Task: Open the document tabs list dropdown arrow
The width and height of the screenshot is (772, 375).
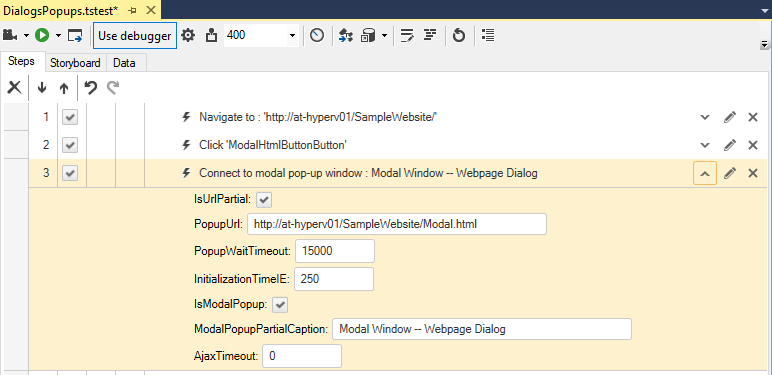Action: (764, 10)
